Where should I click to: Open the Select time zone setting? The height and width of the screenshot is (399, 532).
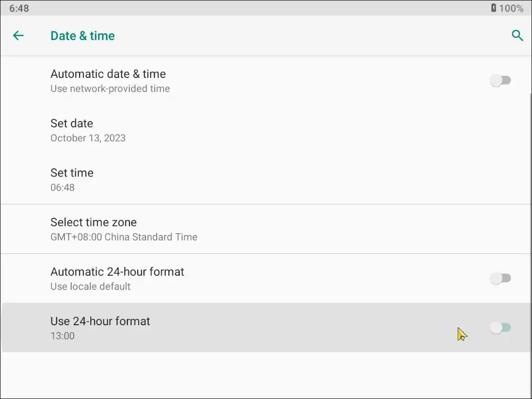[x=94, y=222]
